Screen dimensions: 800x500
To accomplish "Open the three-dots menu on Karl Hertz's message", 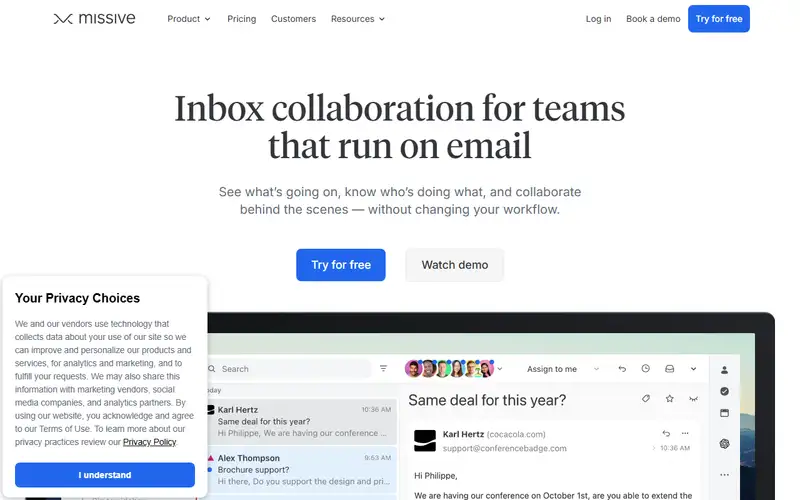I will 685,433.
